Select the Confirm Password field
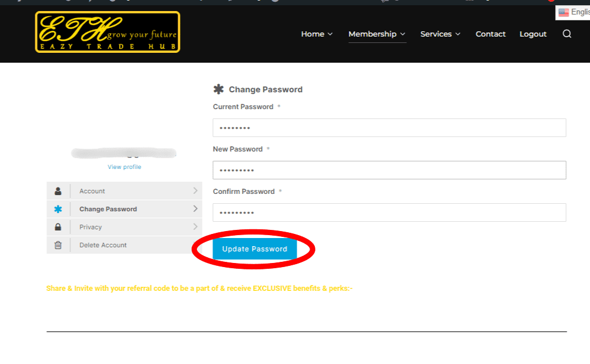590x364 pixels. tap(389, 212)
